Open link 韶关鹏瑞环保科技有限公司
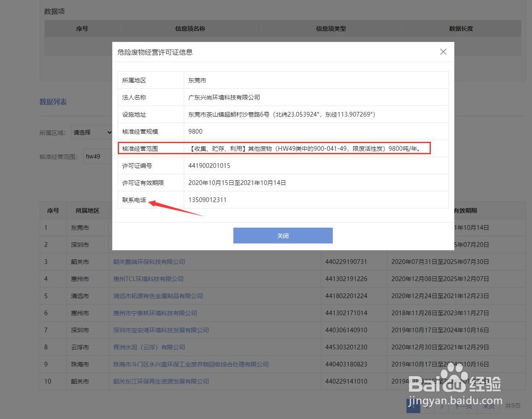532x419 pixels. pos(149,262)
